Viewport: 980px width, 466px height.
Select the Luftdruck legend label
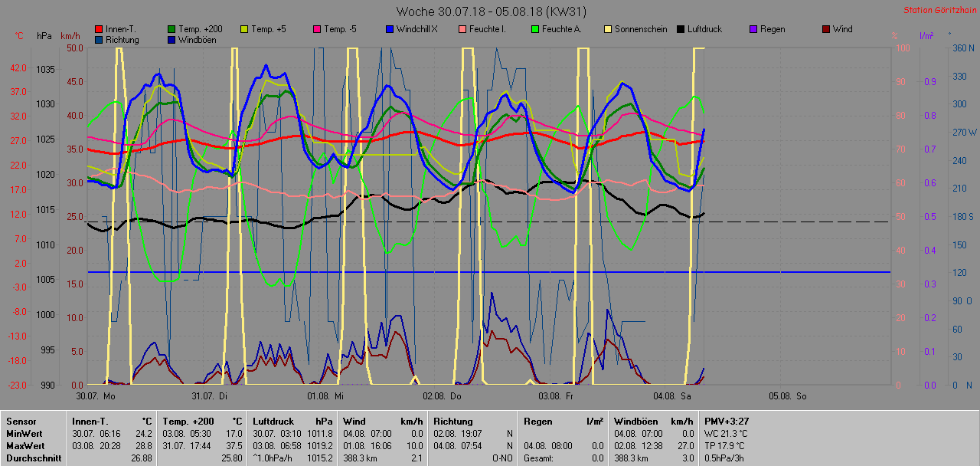705,29
